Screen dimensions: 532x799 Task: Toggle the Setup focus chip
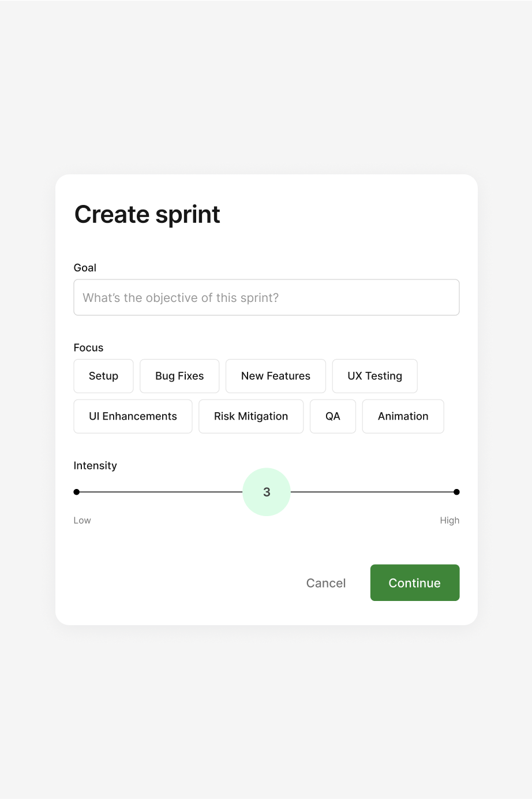[103, 376]
